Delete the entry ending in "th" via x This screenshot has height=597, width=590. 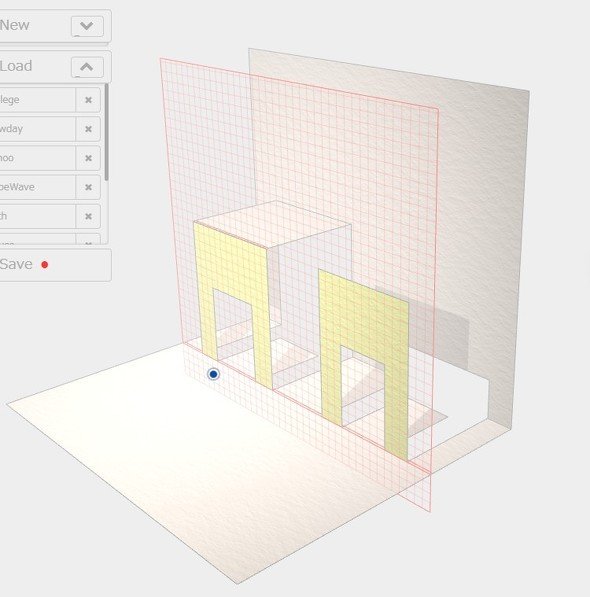(88, 216)
